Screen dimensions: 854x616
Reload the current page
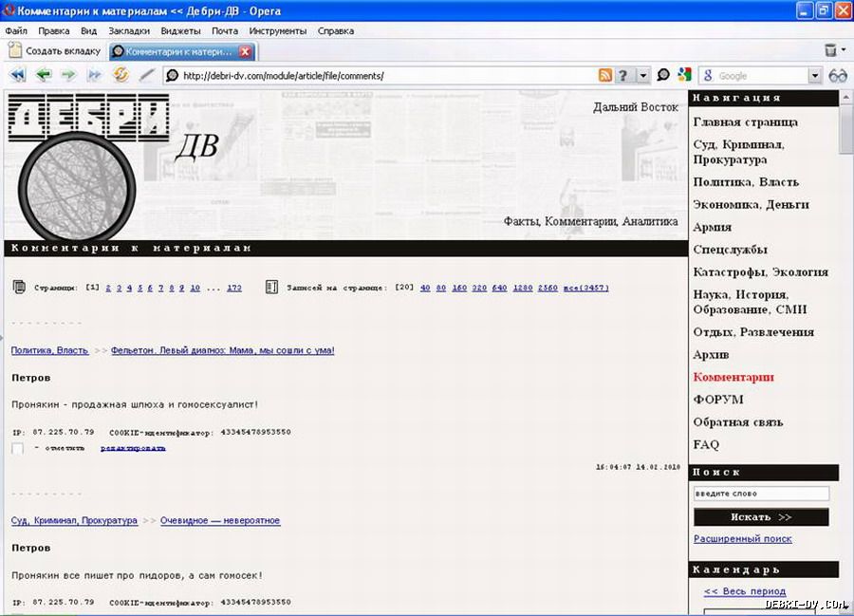click(x=121, y=75)
